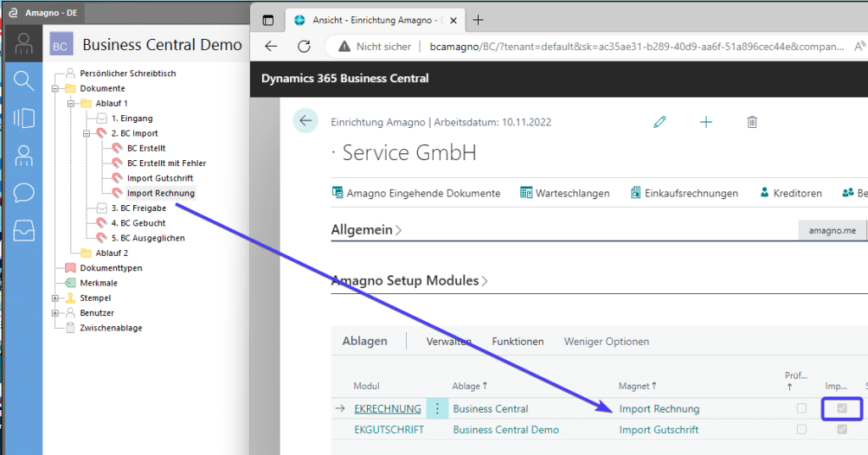Viewport: 868px width, 455px height.
Task: Expand the Stempel tree node
Action: [x=55, y=297]
